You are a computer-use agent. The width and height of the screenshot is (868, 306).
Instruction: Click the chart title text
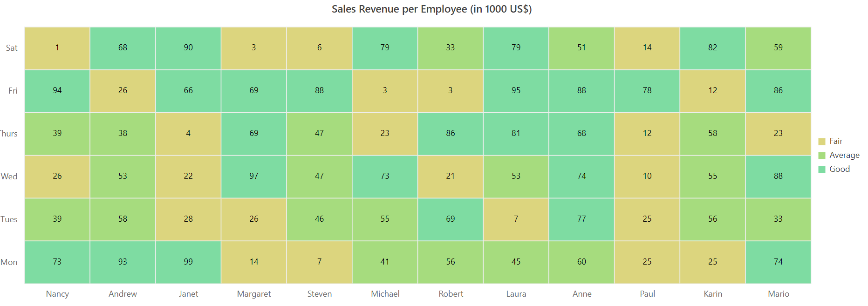tap(431, 9)
